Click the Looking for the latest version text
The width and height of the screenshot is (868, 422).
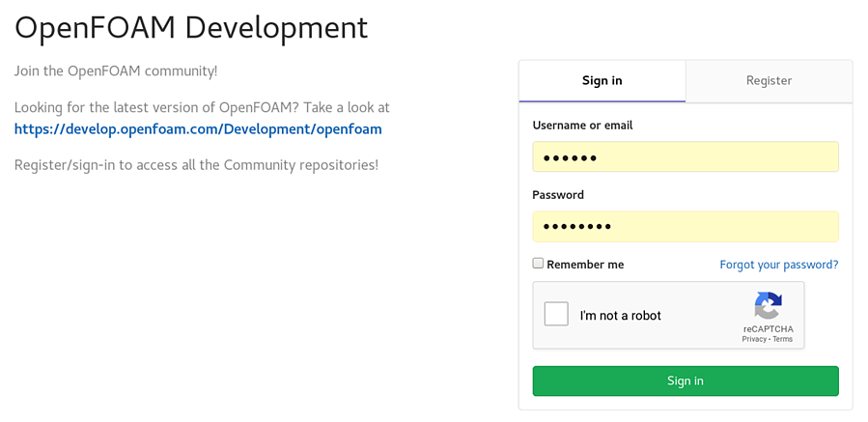point(202,107)
